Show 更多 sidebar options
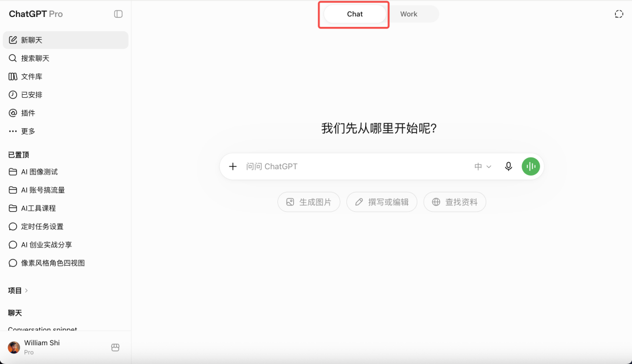Image resolution: width=632 pixels, height=364 pixels. pos(66,131)
